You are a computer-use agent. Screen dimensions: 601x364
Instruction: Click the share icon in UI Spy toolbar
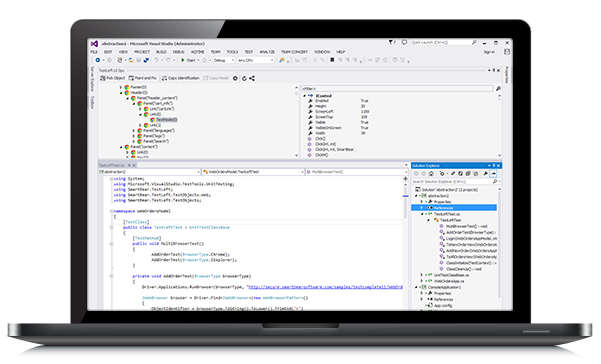[252, 78]
